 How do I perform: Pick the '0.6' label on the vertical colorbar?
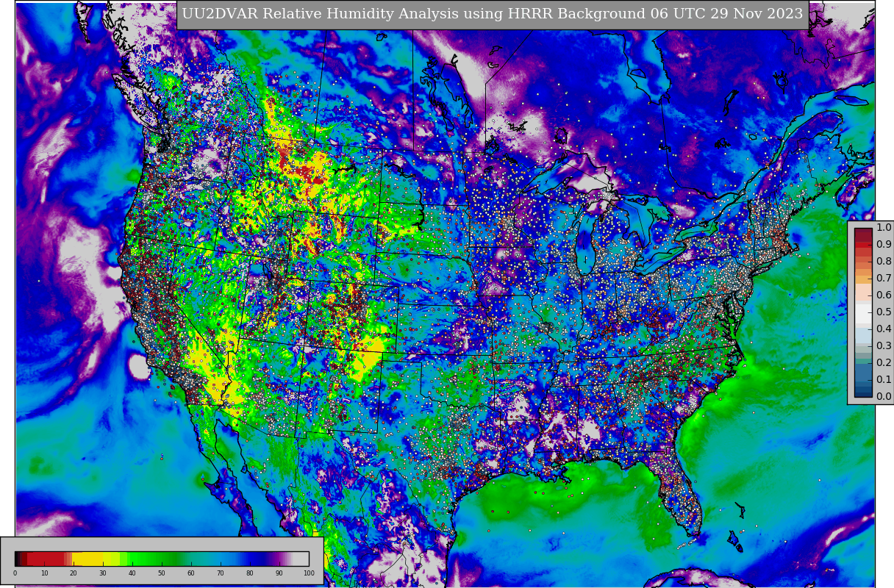[884, 295]
